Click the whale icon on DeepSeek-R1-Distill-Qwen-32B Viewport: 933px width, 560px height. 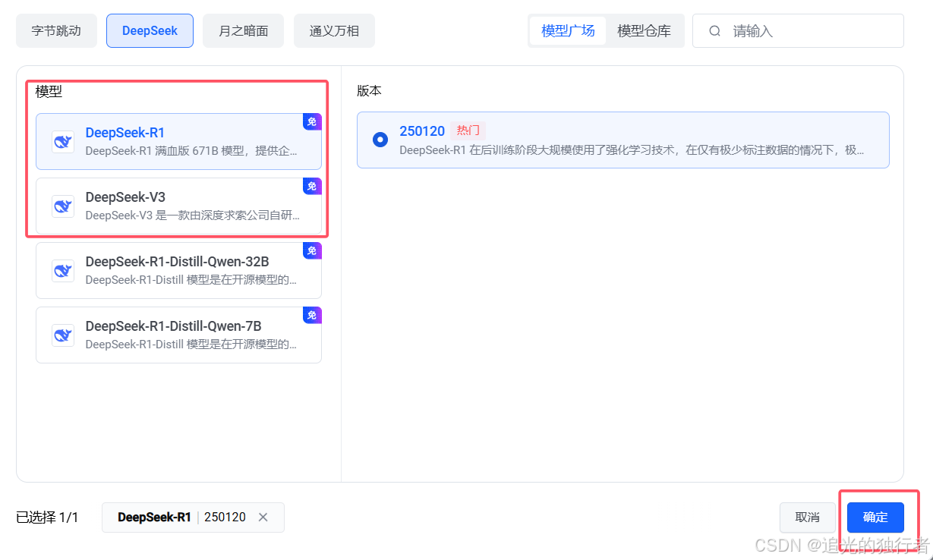pos(62,270)
